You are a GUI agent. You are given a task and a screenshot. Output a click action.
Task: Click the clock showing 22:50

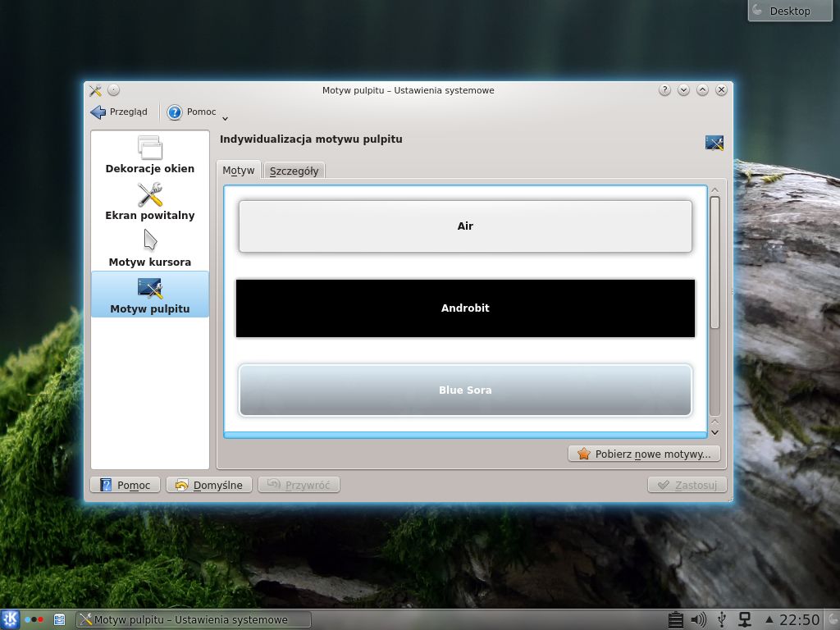(799, 620)
